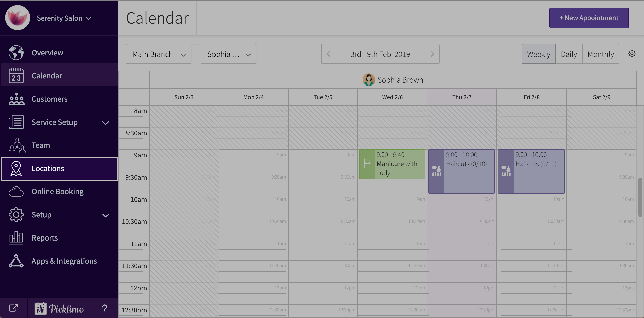Click the Reports bar chart icon
The image size is (644, 318).
coord(16,238)
